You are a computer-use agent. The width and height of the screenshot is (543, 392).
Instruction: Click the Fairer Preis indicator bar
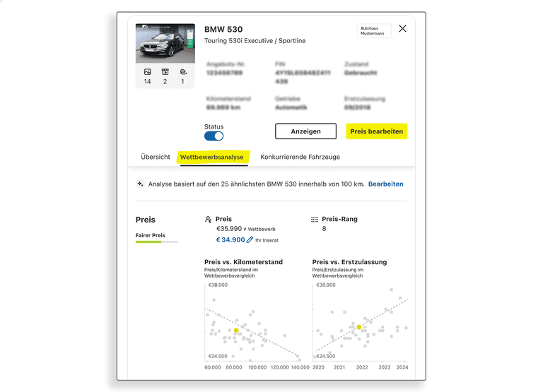coord(156,242)
